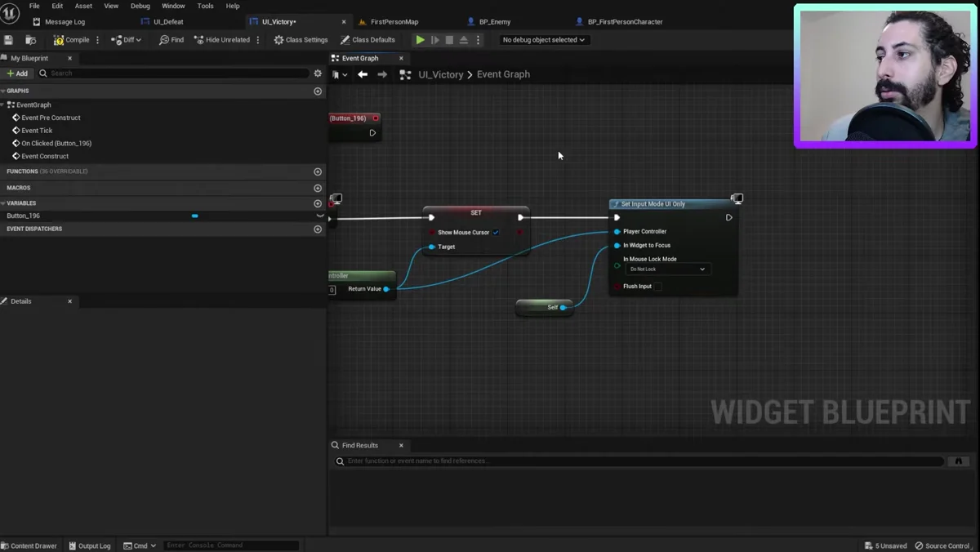980x552 pixels.
Task: Open the Compile options menu dots
Action: [x=98, y=40]
